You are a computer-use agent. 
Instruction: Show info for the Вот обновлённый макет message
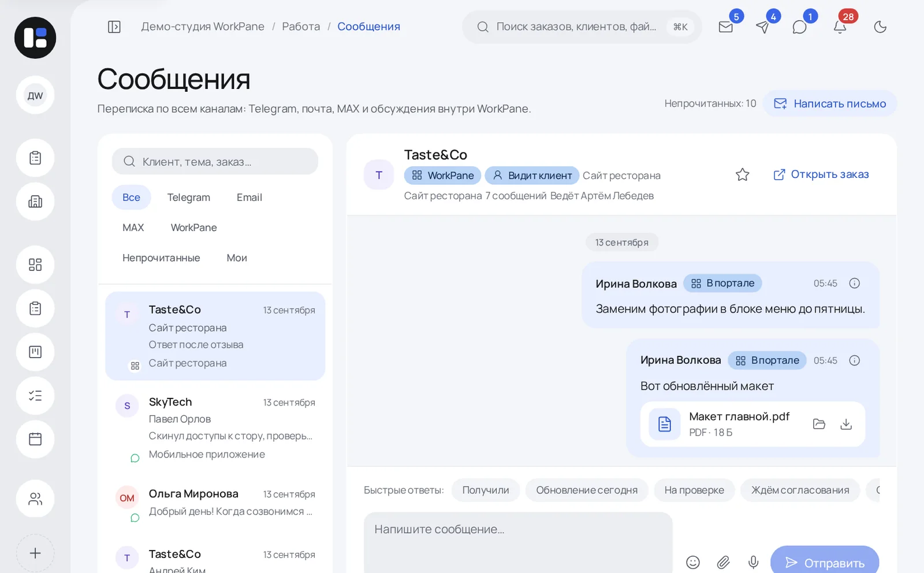click(855, 360)
